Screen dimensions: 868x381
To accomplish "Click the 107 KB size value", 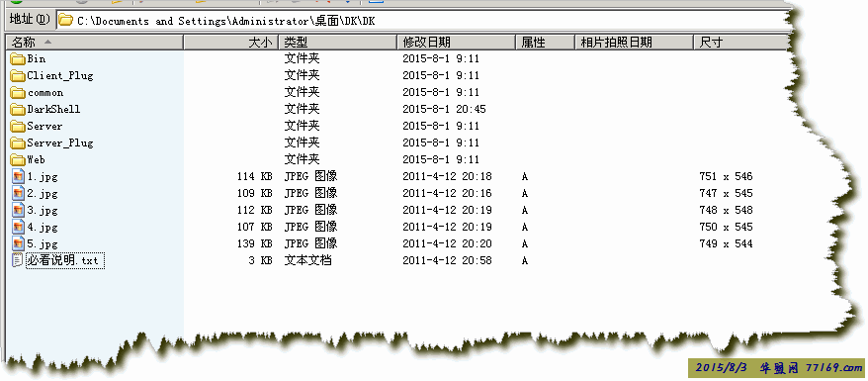I will (x=255, y=227).
